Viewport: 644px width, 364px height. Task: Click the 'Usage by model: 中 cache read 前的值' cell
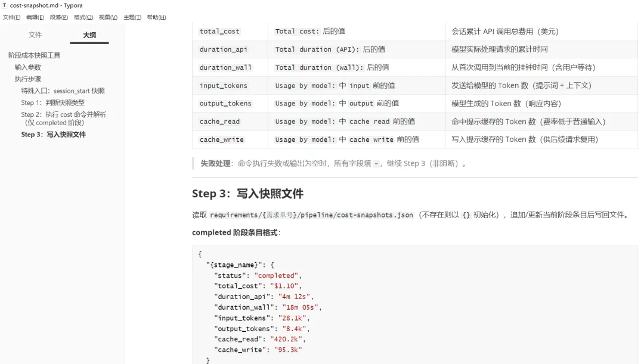357,122
